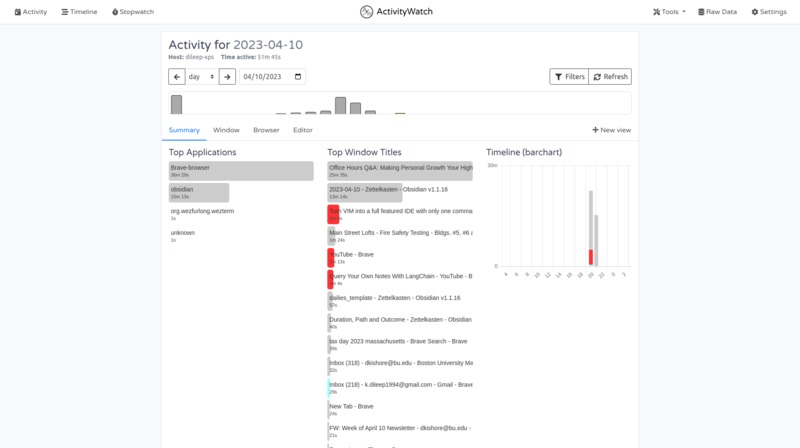Screen dimensions: 800x448
Task: Click the ActivityWatch logo icon
Action: click(366, 12)
